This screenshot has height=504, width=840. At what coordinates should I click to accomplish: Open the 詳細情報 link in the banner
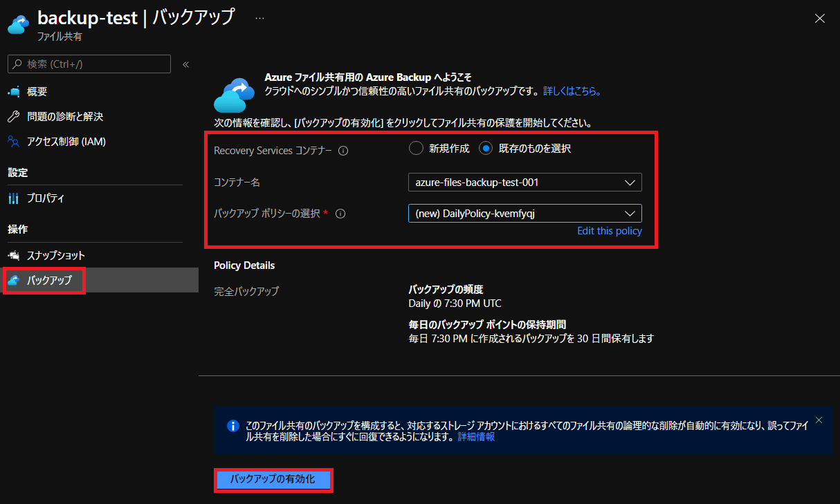(x=476, y=437)
